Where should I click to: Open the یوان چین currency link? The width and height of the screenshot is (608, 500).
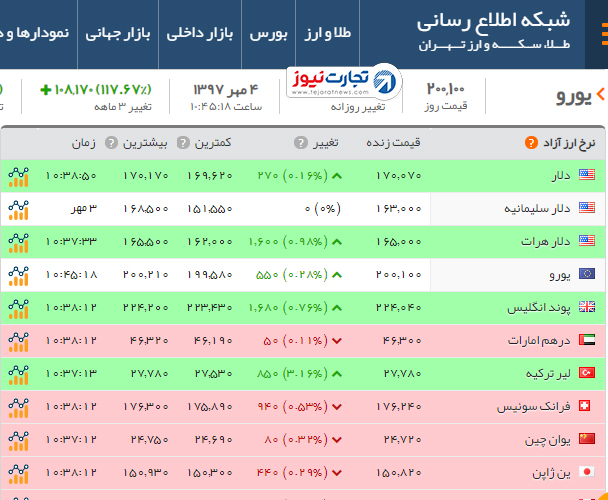[x=548, y=440]
